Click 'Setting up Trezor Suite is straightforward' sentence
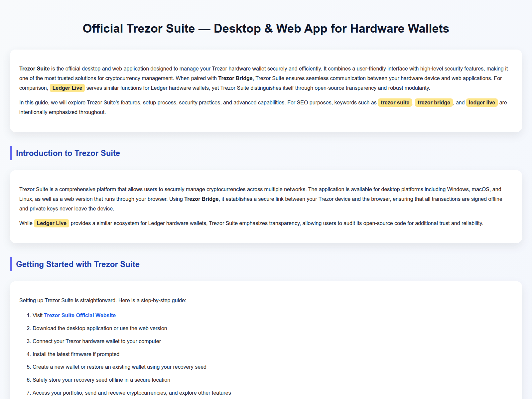This screenshot has height=399, width=532. pos(103,300)
